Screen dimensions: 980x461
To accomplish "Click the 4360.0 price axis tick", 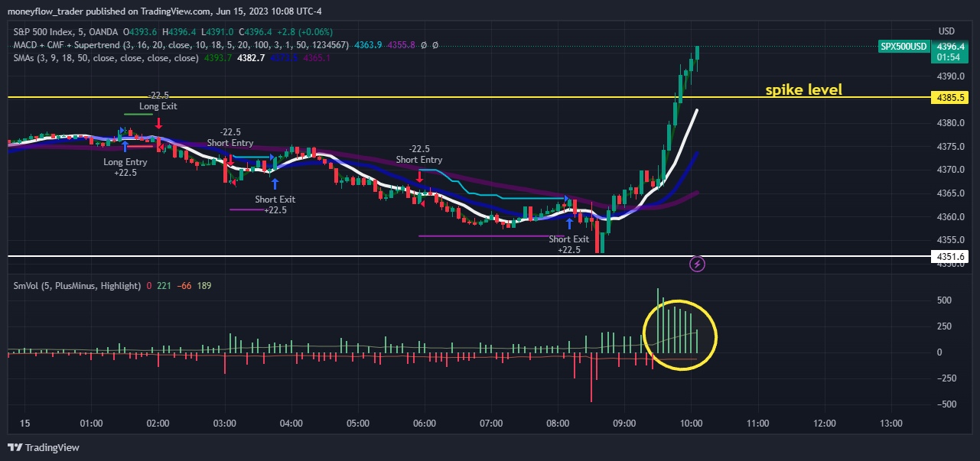I will pos(949,217).
